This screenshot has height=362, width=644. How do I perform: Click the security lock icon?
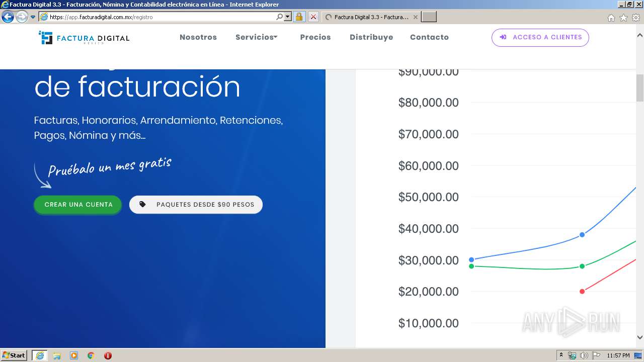click(x=299, y=17)
